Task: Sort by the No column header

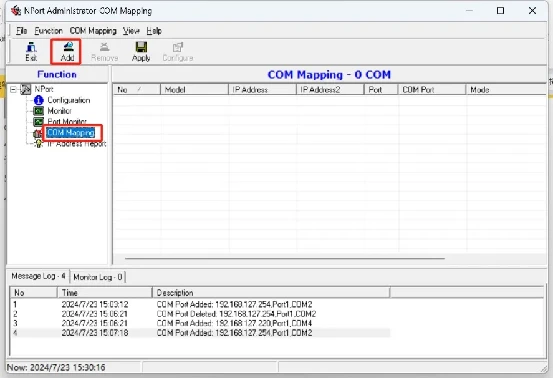Action: click(136, 90)
